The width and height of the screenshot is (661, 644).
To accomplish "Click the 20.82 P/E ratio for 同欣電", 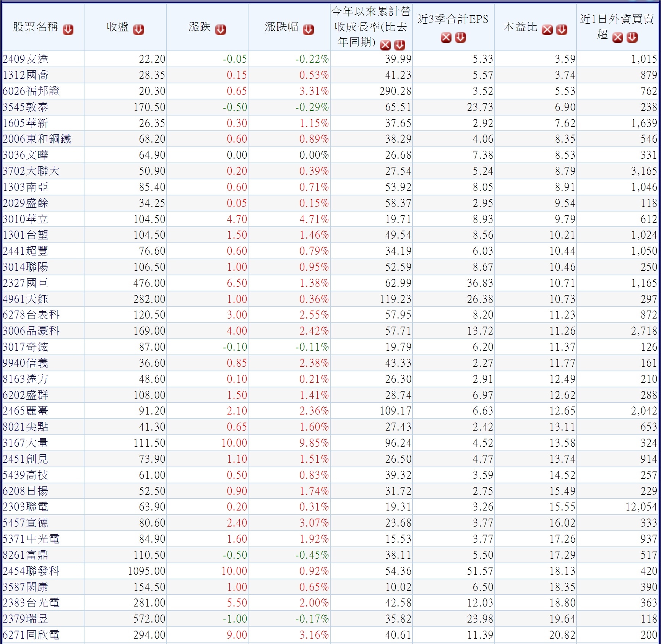I will [x=562, y=635].
